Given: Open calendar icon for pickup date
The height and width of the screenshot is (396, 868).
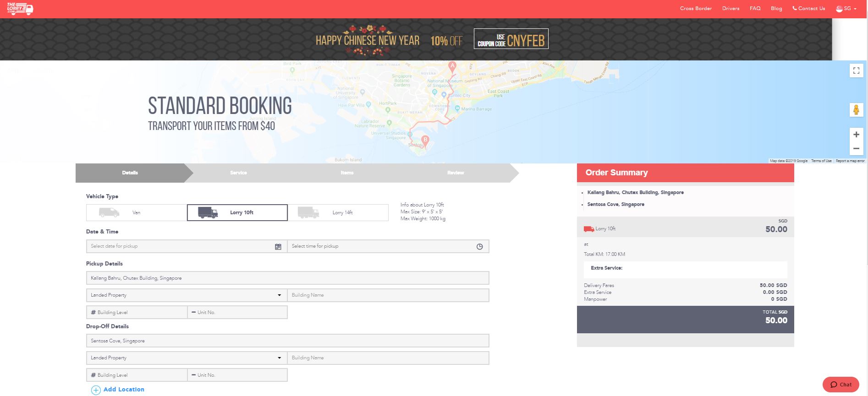Looking at the screenshot, I should pos(278,247).
